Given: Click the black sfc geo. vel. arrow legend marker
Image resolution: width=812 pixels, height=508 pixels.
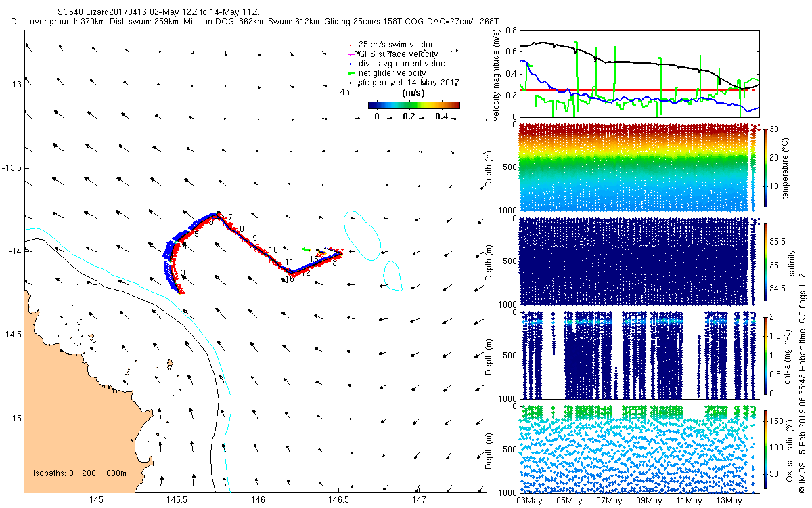Looking at the screenshot, I should tap(352, 83).
